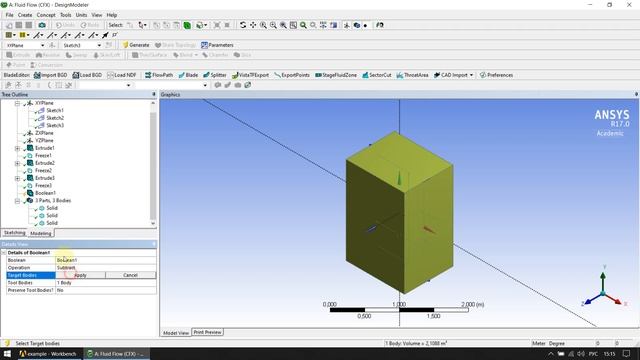Click the ExportPoints tool
Image resolution: width=640 pixels, height=360 pixels.
coord(292,75)
